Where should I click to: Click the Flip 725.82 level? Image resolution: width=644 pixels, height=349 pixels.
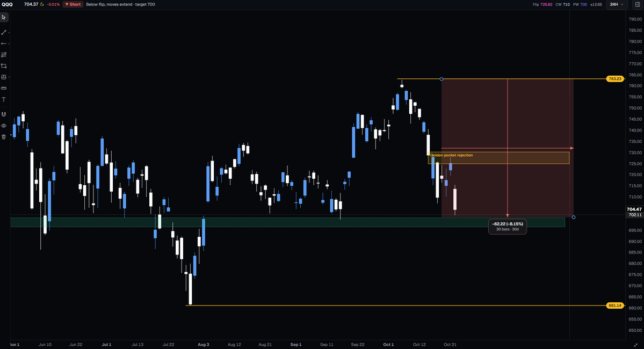[542, 4]
